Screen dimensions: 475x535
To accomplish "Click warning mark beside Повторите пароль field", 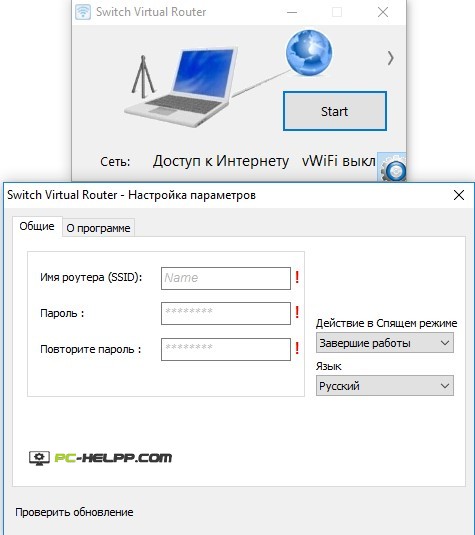I will click(x=297, y=348).
